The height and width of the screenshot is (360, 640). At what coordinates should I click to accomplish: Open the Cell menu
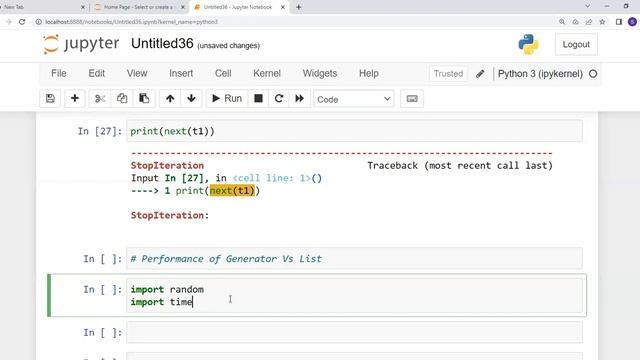click(x=223, y=73)
